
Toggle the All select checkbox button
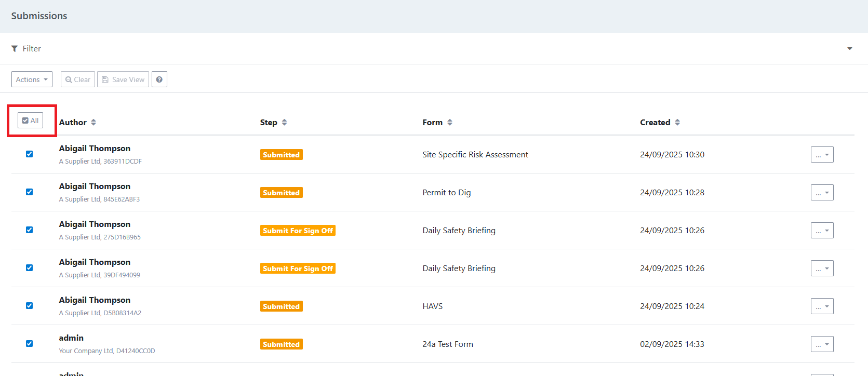point(30,120)
